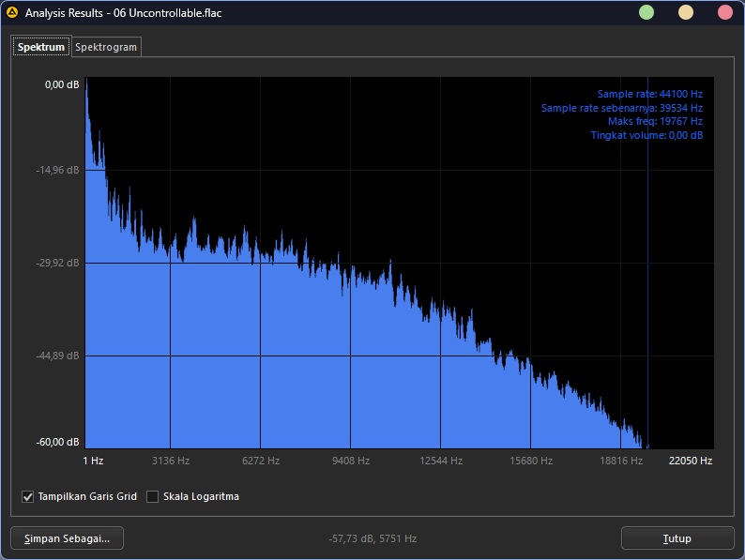Click the '12544 Hz' axis label
The width and height of the screenshot is (745, 560).
tap(441, 461)
